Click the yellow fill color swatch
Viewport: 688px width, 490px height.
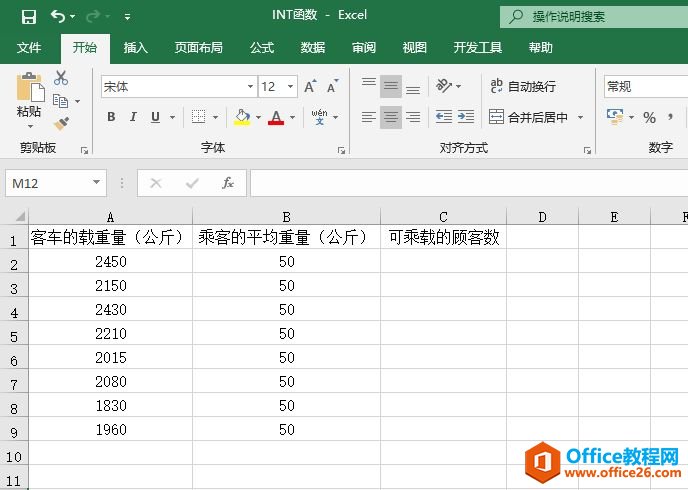241,117
